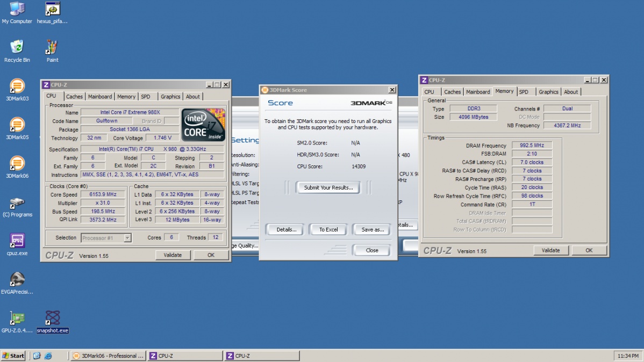The height and width of the screenshot is (362, 644).
Task: Expand the Processor #1 selection dropdown
Action: (x=127, y=238)
